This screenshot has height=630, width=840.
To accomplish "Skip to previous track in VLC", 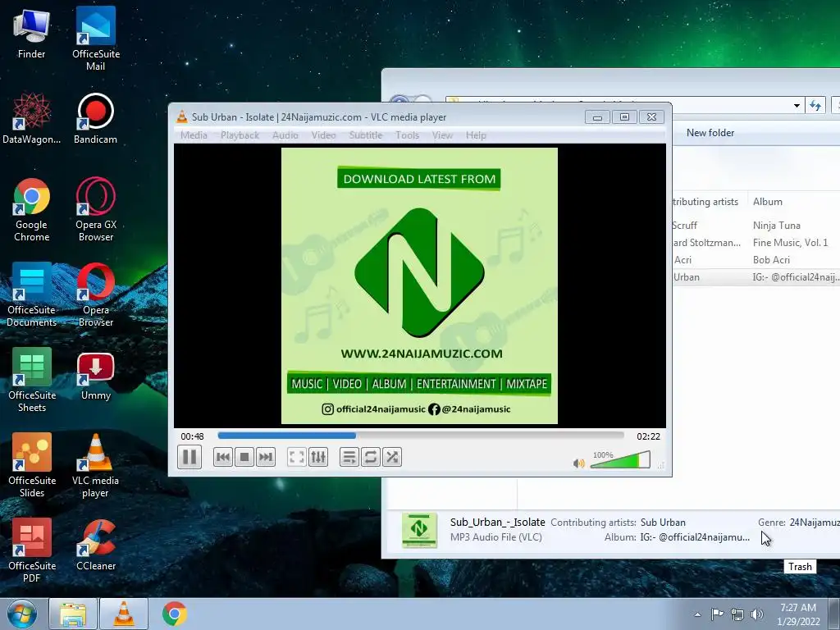I will (x=223, y=457).
